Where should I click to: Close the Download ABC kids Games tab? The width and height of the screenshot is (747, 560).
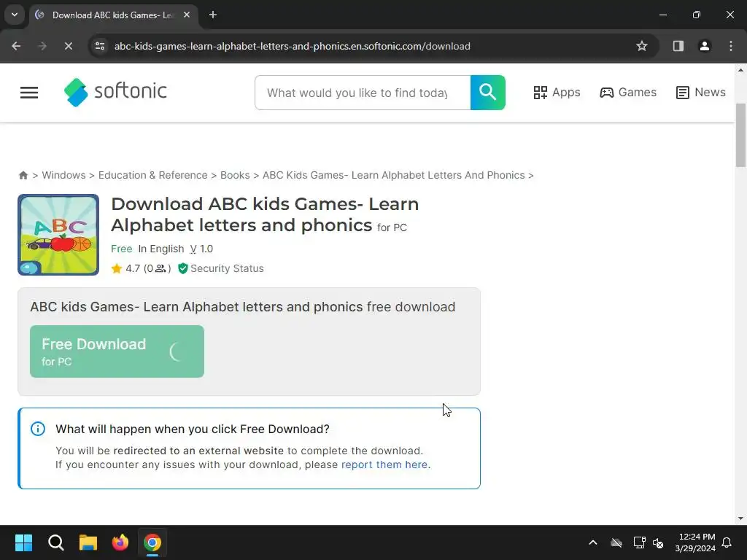pyautogui.click(x=187, y=15)
